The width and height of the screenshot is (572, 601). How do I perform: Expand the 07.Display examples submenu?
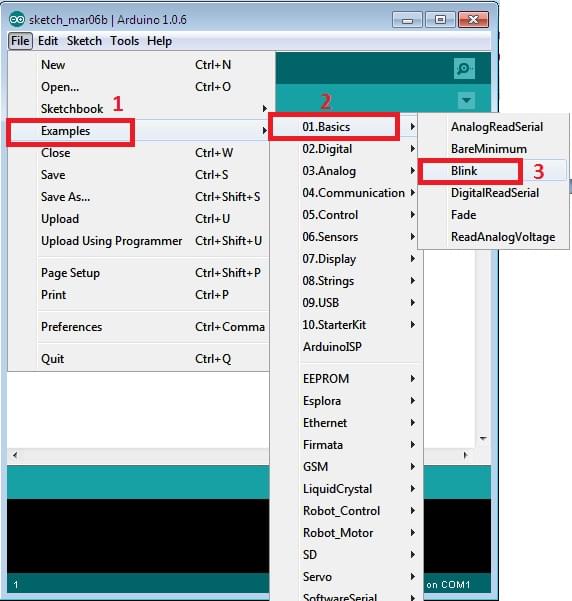click(x=346, y=259)
